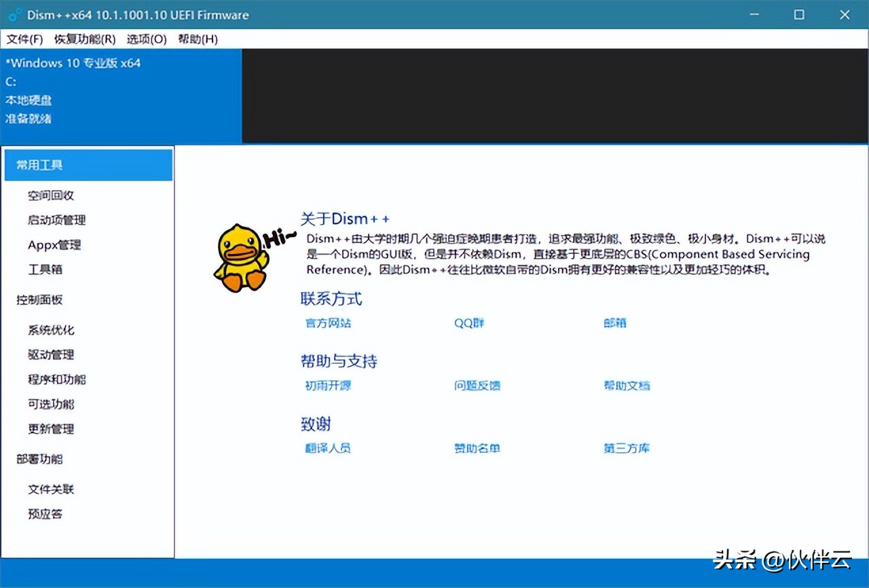
Task: Open the 恢复功能(R) menu
Action: coord(84,39)
